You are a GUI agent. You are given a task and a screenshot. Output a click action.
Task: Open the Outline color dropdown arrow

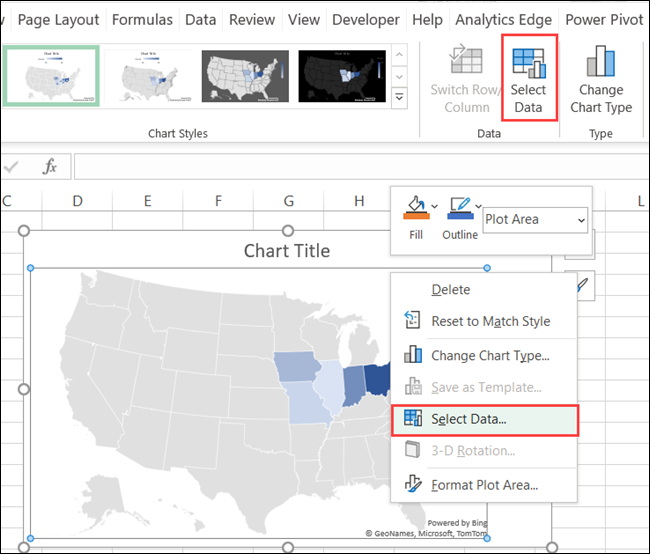(x=478, y=205)
